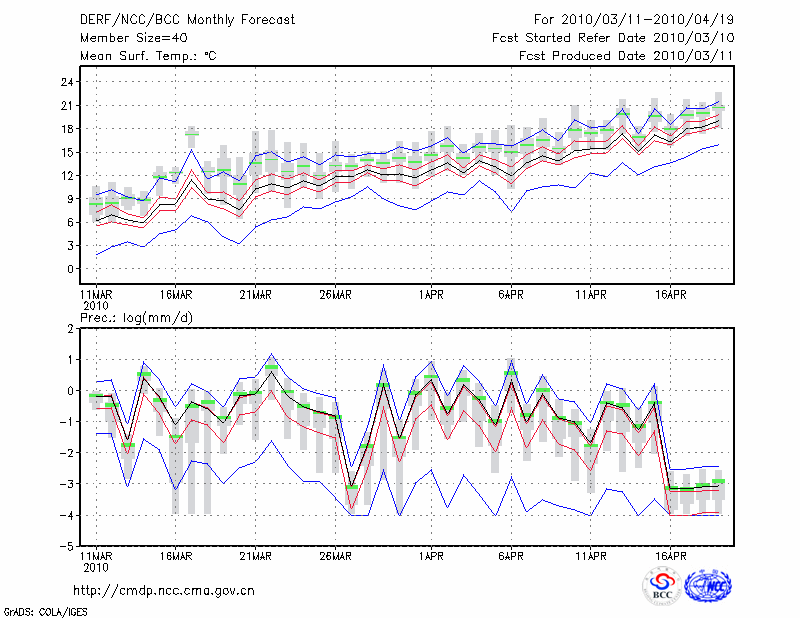Click 11APR tick on precipitation chart axis

[591, 555]
